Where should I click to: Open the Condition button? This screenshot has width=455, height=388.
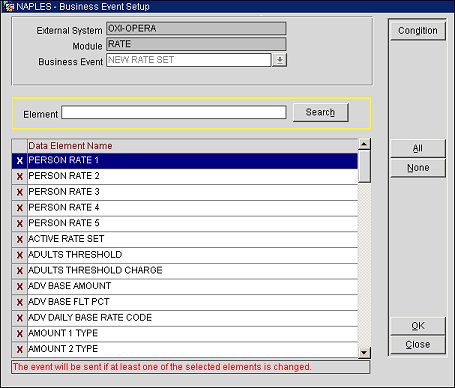[x=418, y=31]
